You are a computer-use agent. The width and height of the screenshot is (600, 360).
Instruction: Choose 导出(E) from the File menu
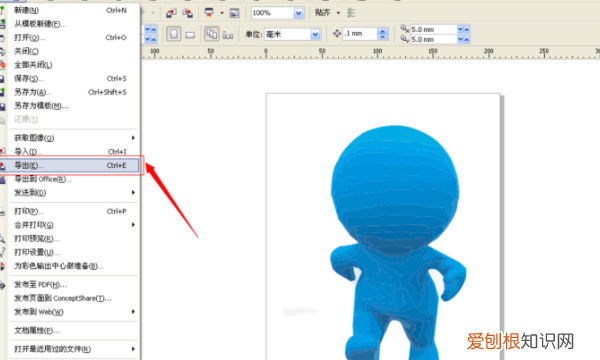(71, 165)
